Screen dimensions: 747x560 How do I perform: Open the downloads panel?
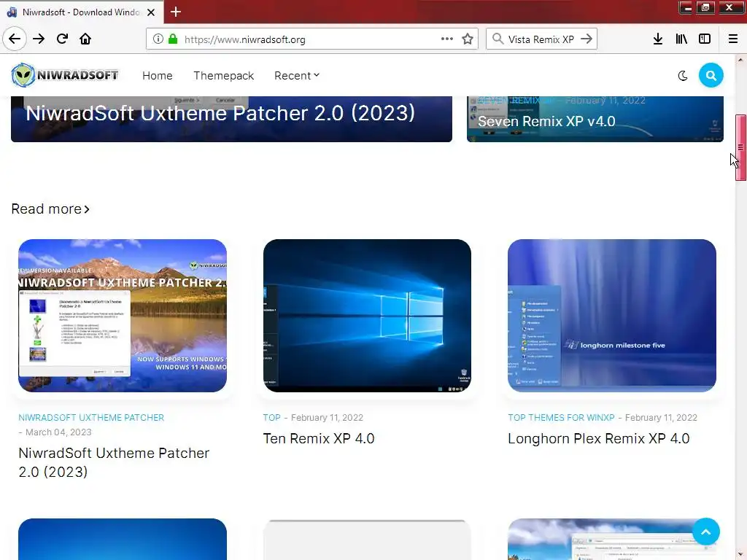tap(658, 39)
